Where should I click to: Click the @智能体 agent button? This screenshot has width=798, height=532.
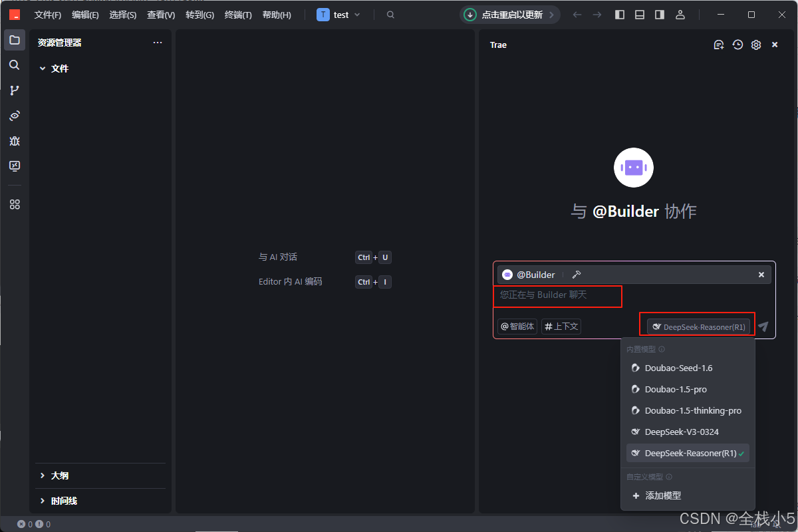point(517,327)
